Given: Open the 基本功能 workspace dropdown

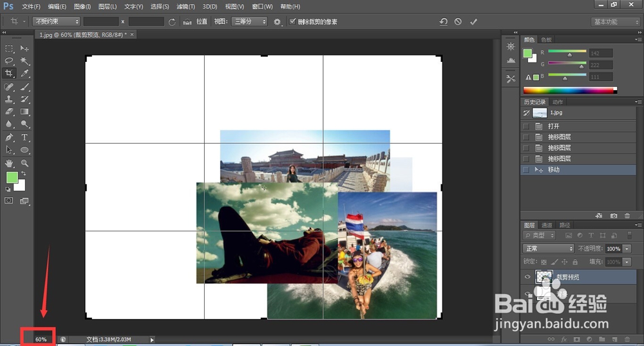Looking at the screenshot, I should click(615, 22).
